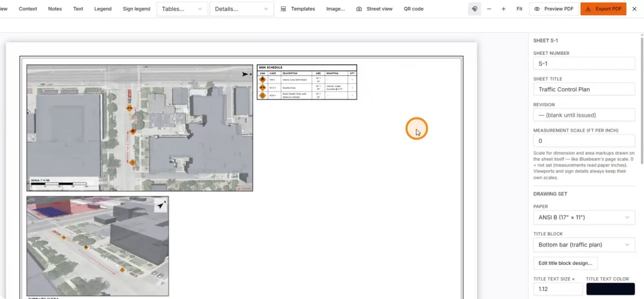The width and height of the screenshot is (644, 299).
Task: Add Notes from the toolbar
Action: 55,9
